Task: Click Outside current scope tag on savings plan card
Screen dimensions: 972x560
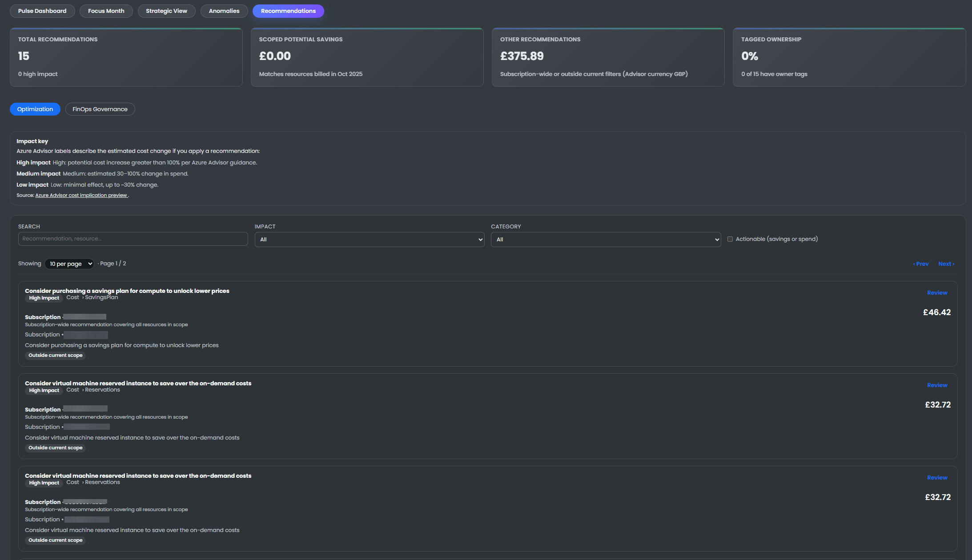Action: 56,356
